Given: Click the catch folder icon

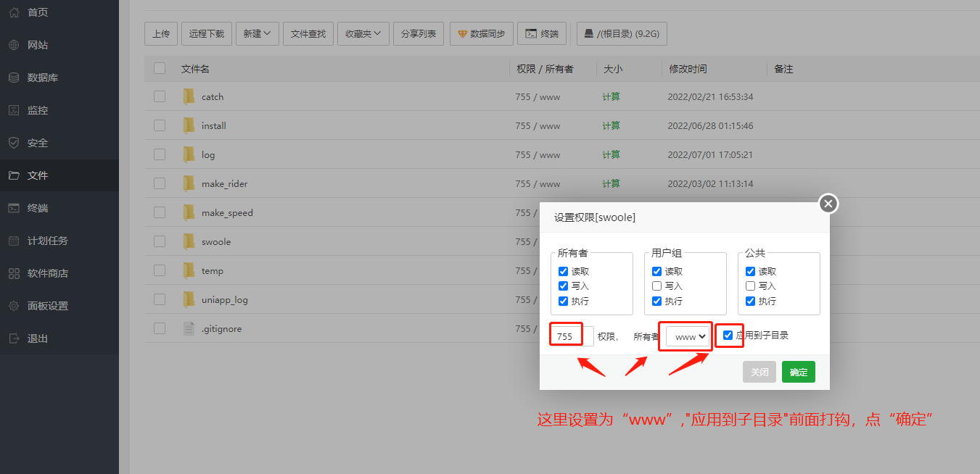Looking at the screenshot, I should click(x=189, y=96).
